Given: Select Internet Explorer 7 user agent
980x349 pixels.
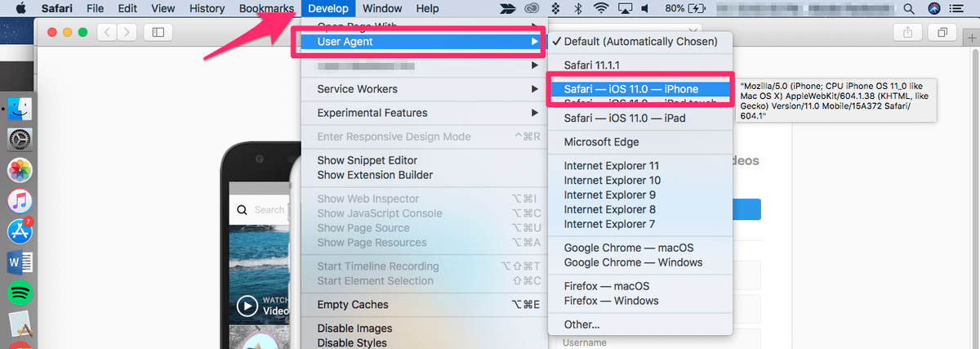Looking at the screenshot, I should (x=640, y=225).
